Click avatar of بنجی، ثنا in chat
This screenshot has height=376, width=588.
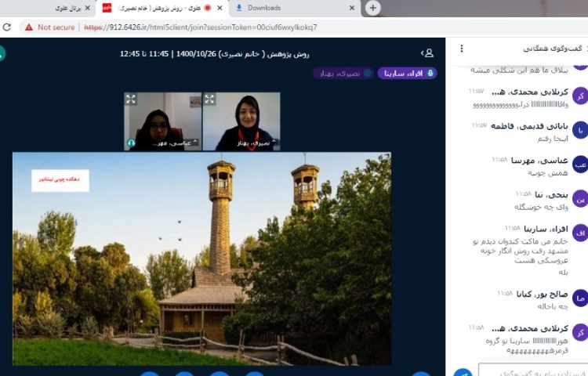pos(580,199)
